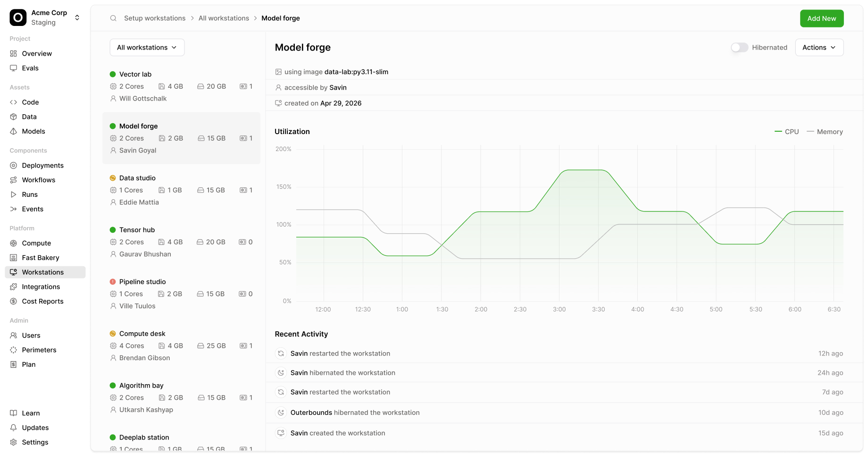
Task: Click the creation date Apr 29, 2026
Action: [x=341, y=103]
